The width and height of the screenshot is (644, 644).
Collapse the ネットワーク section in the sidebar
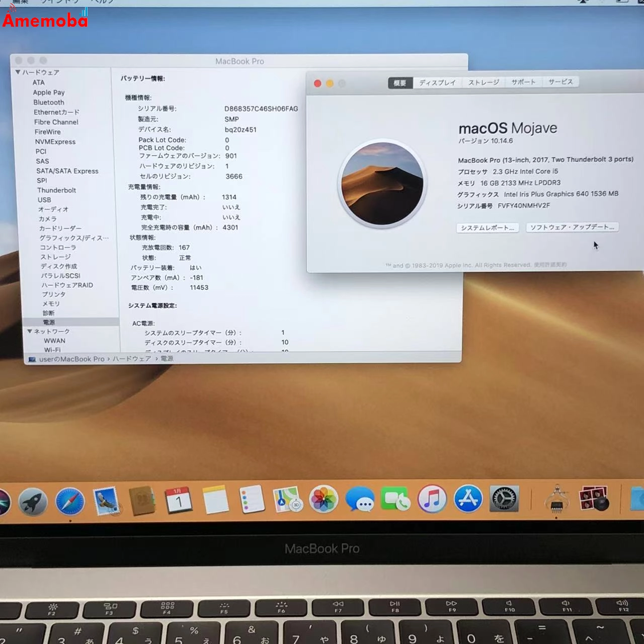click(29, 331)
